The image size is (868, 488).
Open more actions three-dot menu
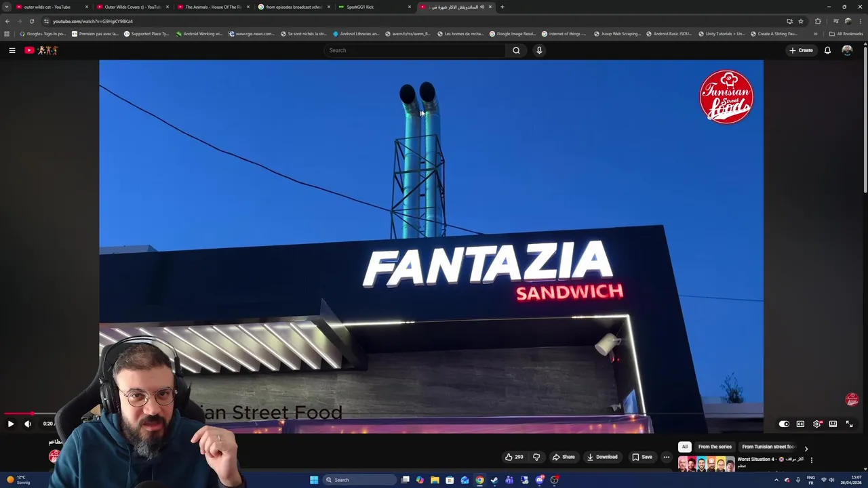point(667,457)
